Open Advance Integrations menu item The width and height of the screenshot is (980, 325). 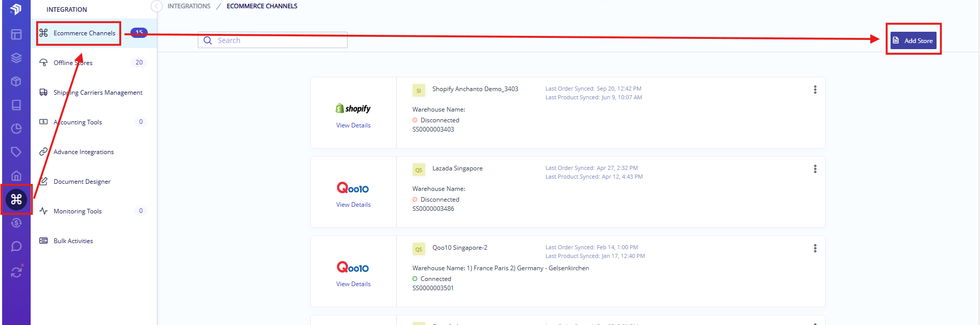click(94, 152)
